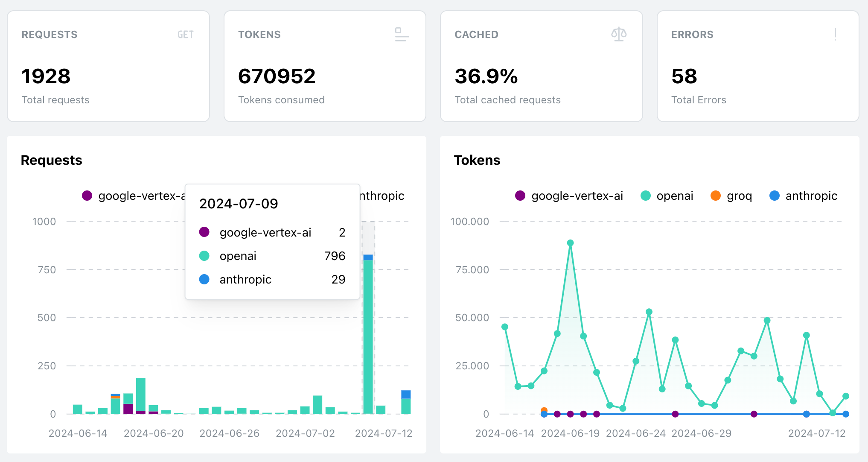Image resolution: width=868 pixels, height=462 pixels.
Task: Click the 'Total requests' caption
Action: click(x=55, y=100)
